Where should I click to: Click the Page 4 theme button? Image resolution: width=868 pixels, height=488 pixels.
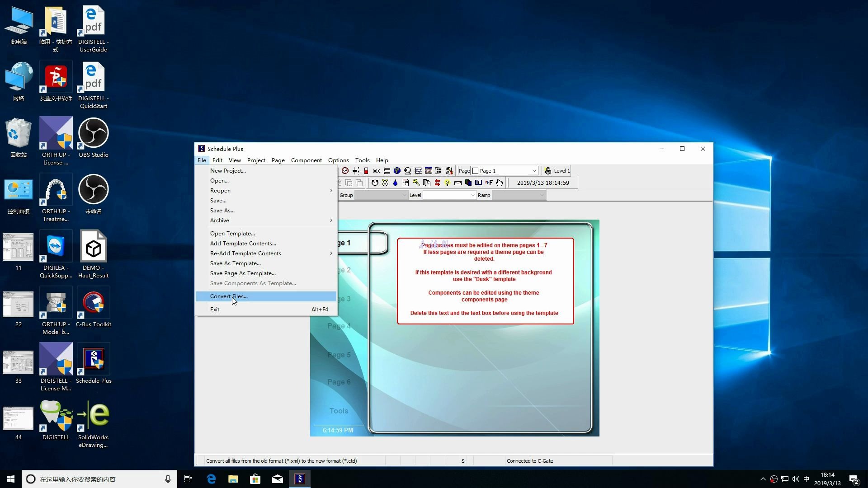339,326
